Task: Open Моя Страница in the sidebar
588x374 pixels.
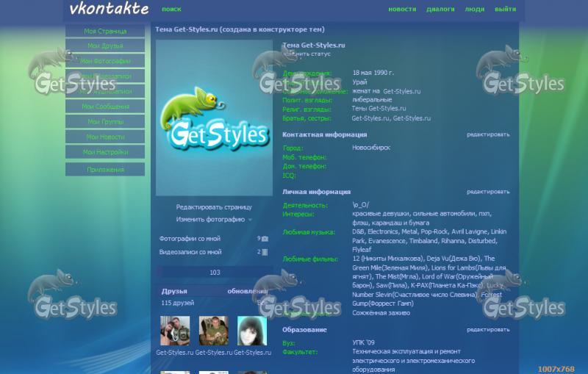Action: point(105,31)
